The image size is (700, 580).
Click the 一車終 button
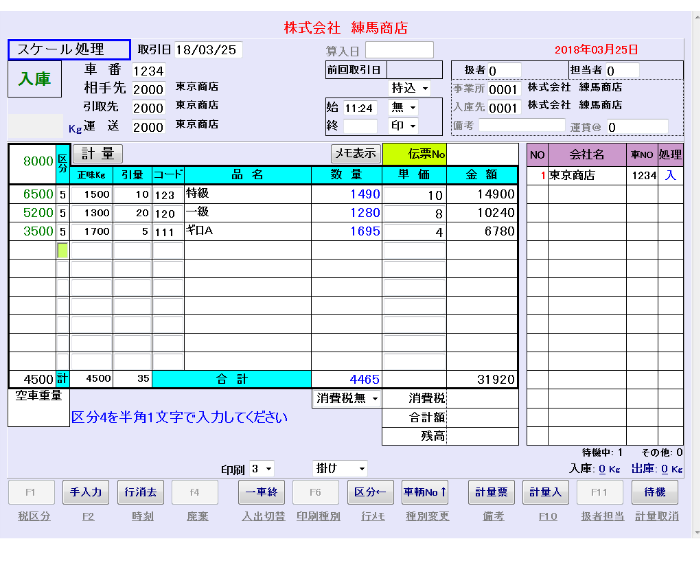tap(261, 492)
